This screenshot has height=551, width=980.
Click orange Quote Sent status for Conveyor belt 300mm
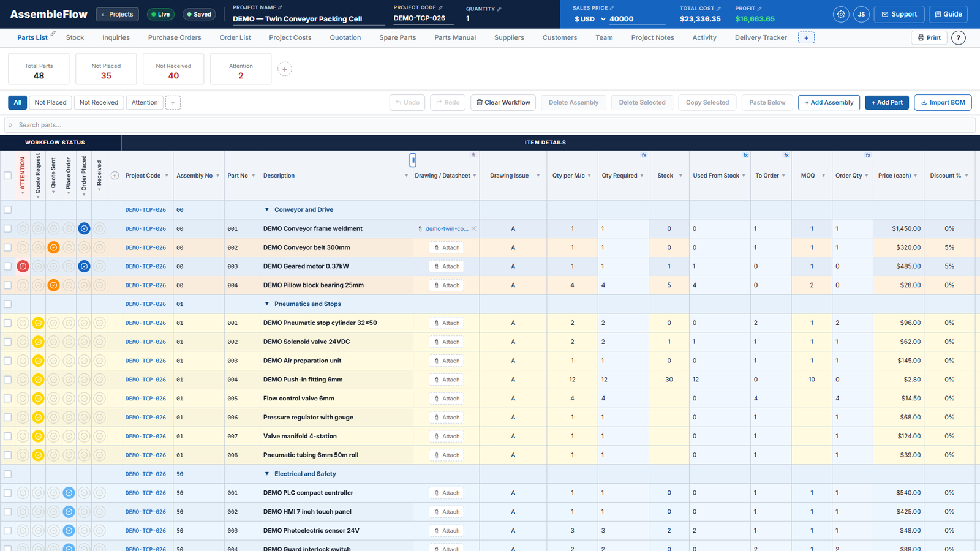pos(53,247)
